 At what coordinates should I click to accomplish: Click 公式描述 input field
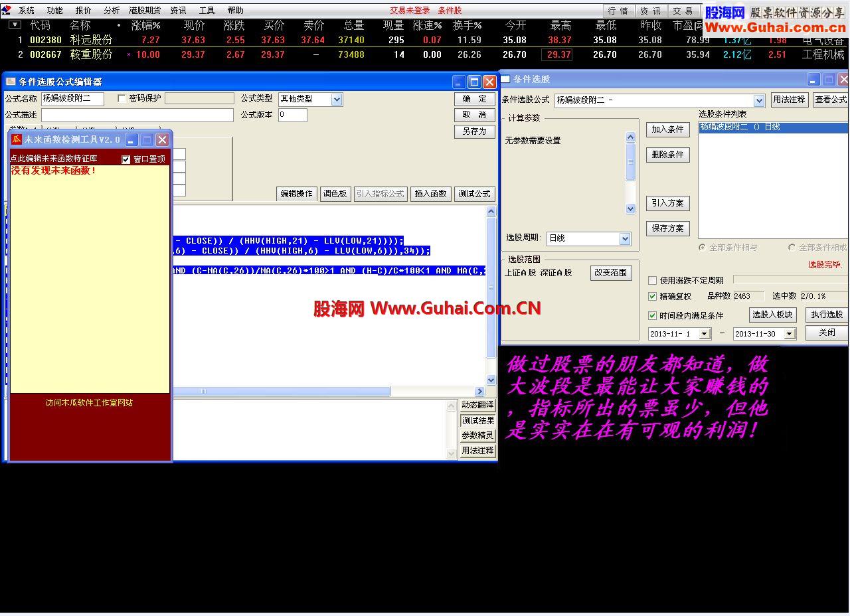[x=137, y=116]
